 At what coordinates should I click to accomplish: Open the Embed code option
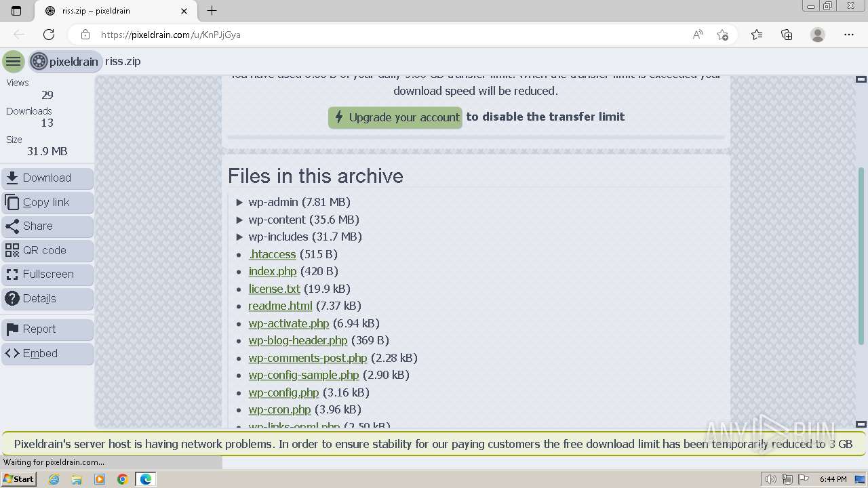(47, 353)
